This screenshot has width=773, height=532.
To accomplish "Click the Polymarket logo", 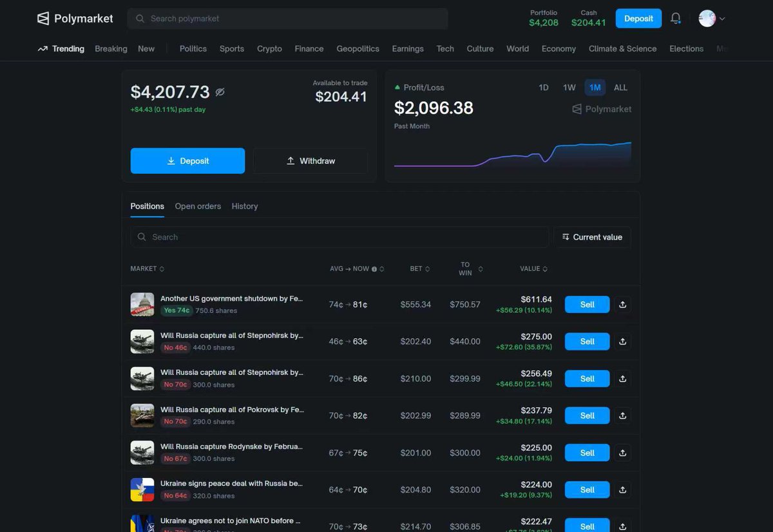I will click(x=75, y=19).
